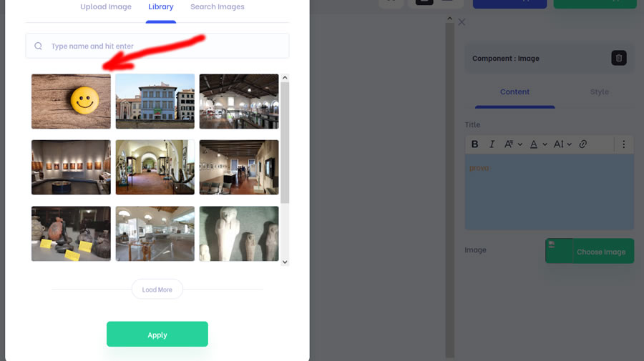Switch to the Upload Image tab

pyautogui.click(x=106, y=7)
